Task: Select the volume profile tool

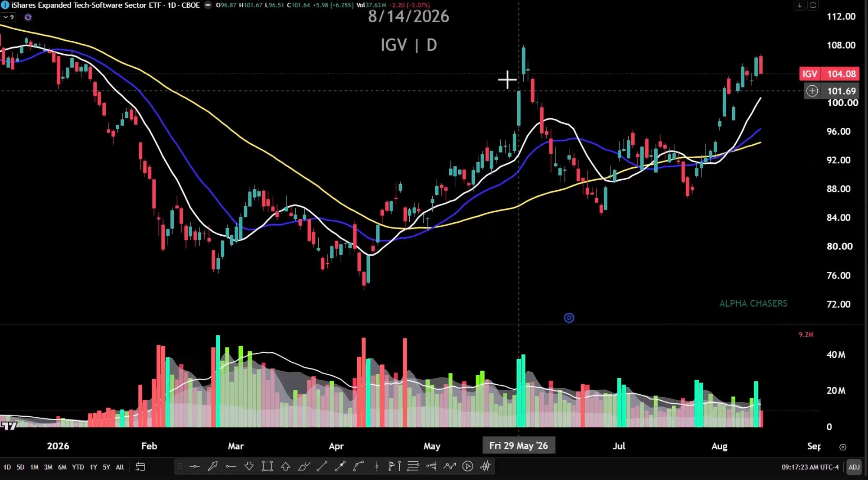Action: [x=431, y=467]
